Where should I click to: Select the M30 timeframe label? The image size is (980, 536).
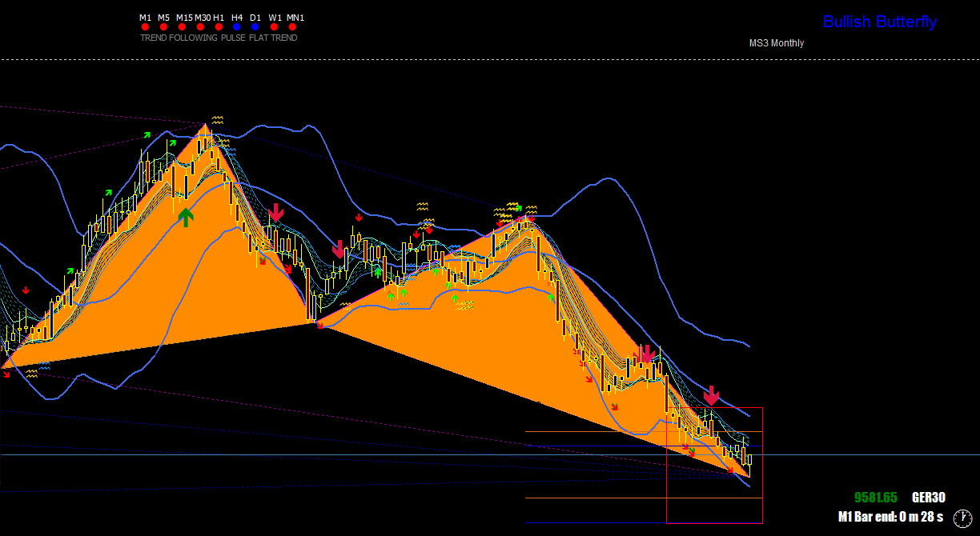point(203,18)
